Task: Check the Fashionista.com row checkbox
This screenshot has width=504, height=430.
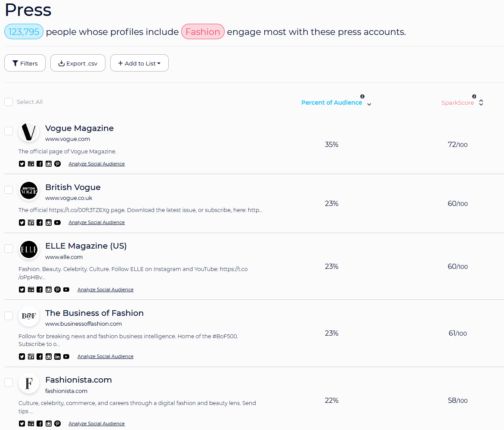Action: 9,382
